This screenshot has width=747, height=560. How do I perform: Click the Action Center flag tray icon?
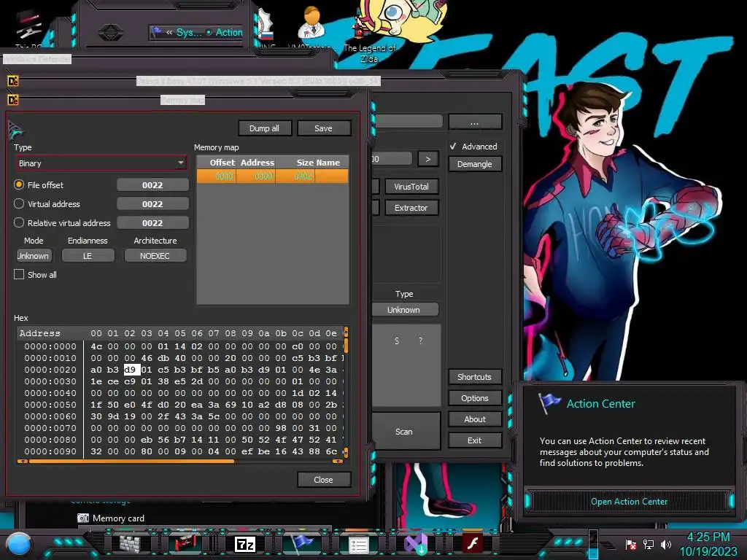tap(631, 544)
